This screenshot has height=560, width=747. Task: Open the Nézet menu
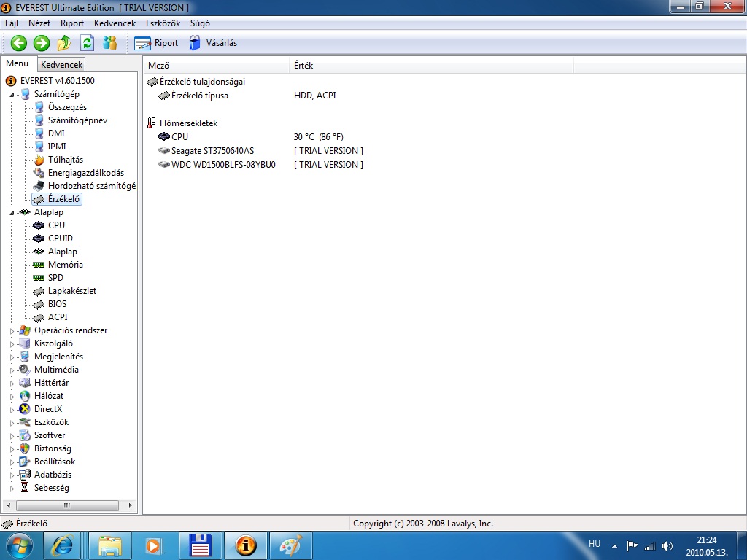(x=39, y=23)
